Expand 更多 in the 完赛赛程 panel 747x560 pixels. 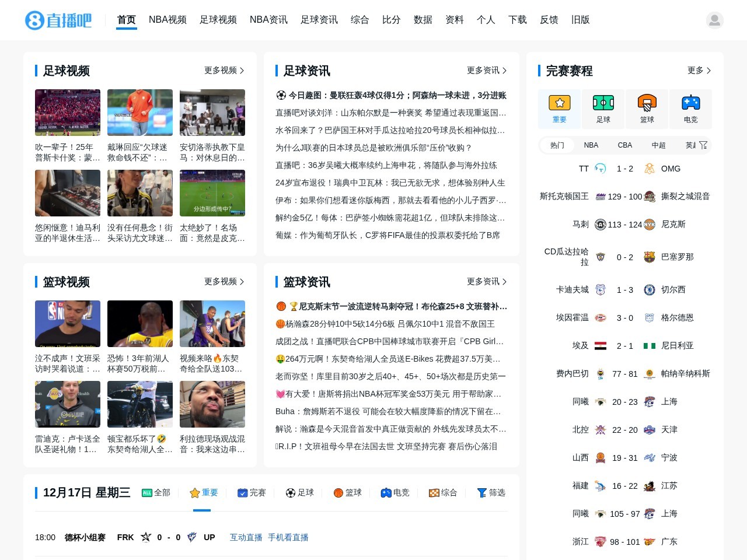pyautogui.click(x=699, y=71)
